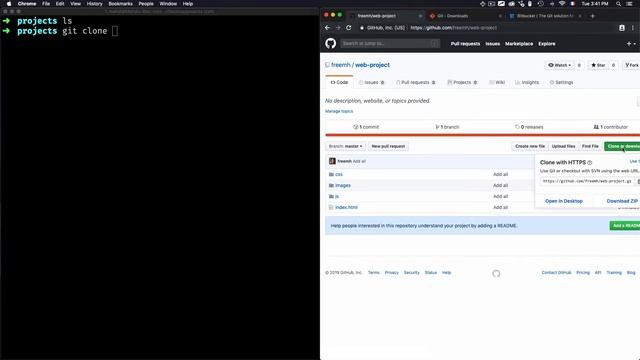Click the GitHub Octocat logo

click(x=331, y=43)
